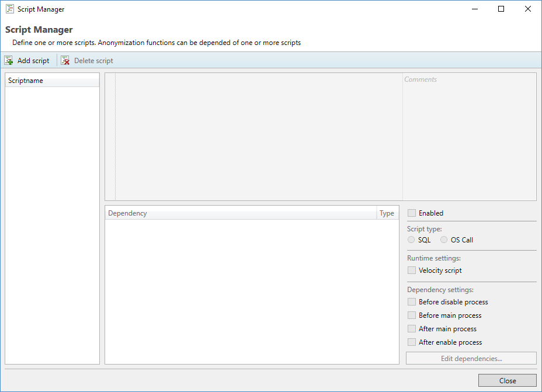
Task: Click the Add script icon
Action: (x=9, y=61)
